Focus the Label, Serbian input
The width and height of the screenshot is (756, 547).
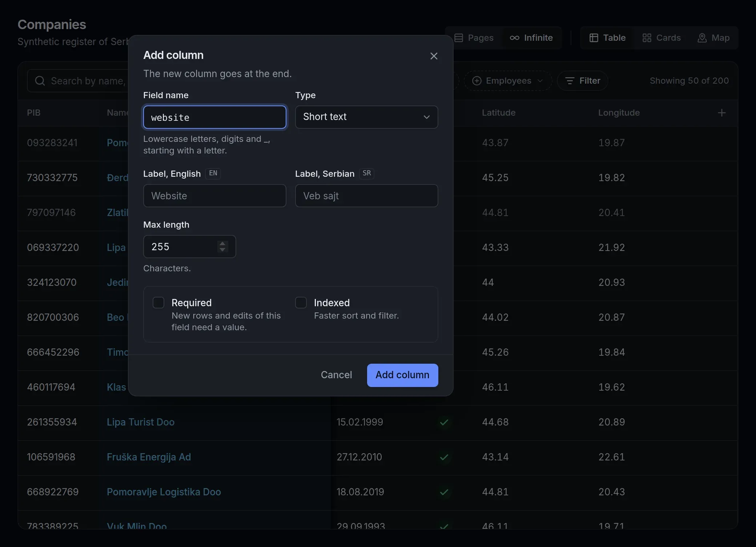coord(366,196)
